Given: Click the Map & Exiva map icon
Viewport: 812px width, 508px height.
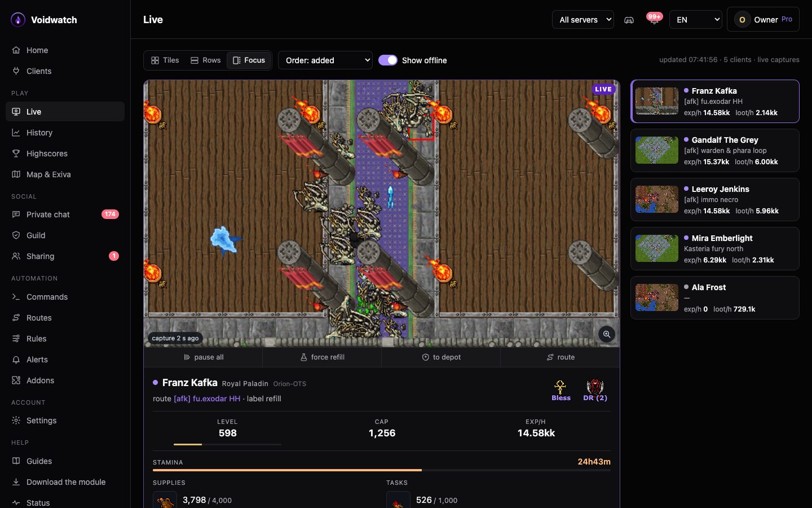Looking at the screenshot, I should point(16,174).
